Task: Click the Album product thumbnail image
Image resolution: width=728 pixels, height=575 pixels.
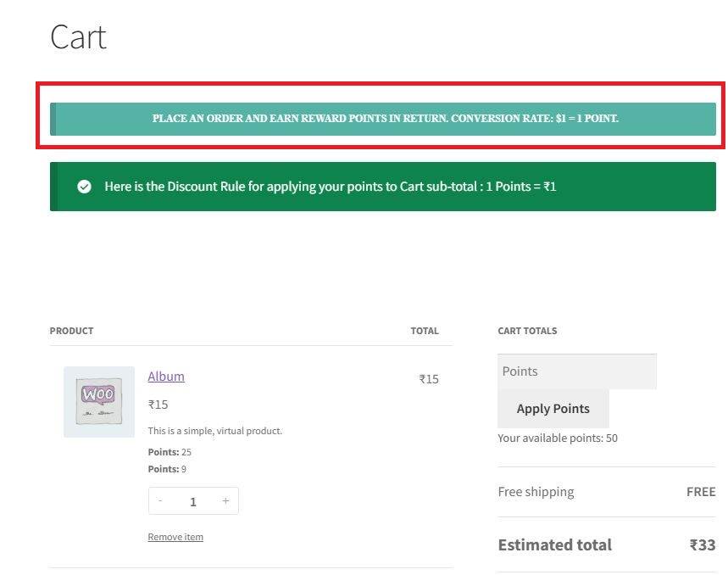Action: point(99,402)
